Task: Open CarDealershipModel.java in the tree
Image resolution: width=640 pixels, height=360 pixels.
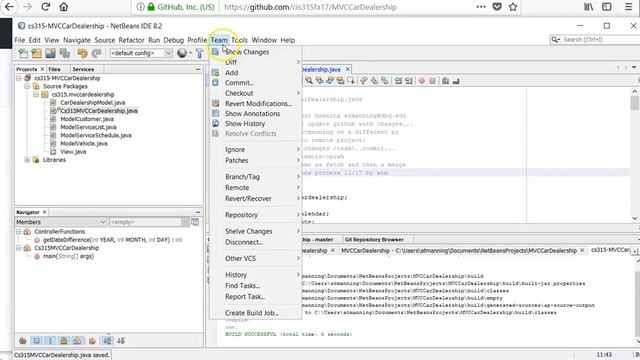Action: (93, 102)
